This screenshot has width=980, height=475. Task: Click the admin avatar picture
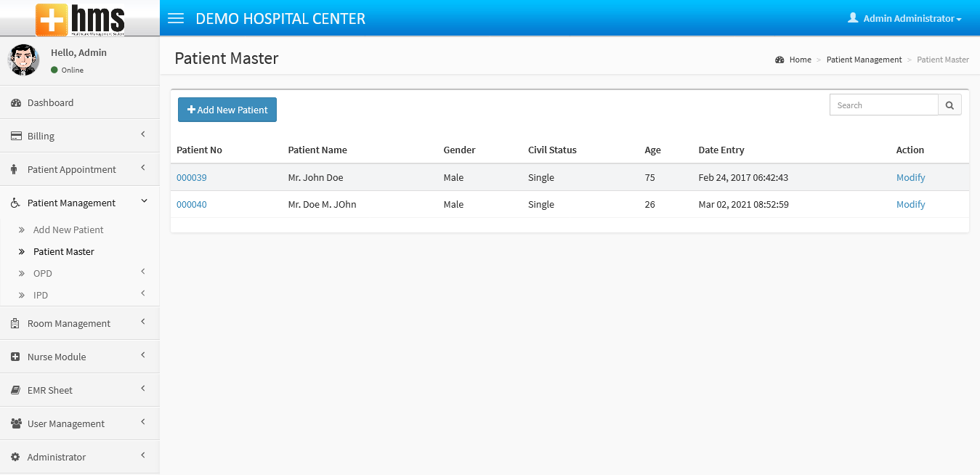coord(23,60)
